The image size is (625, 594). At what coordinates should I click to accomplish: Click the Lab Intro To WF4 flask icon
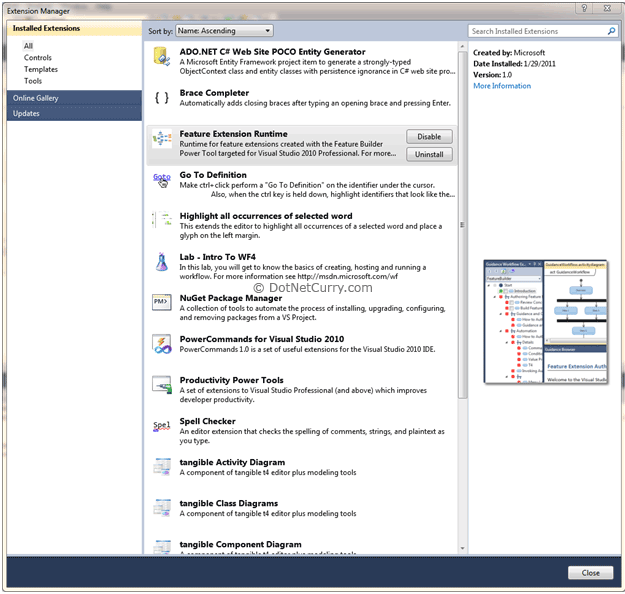pos(162,262)
